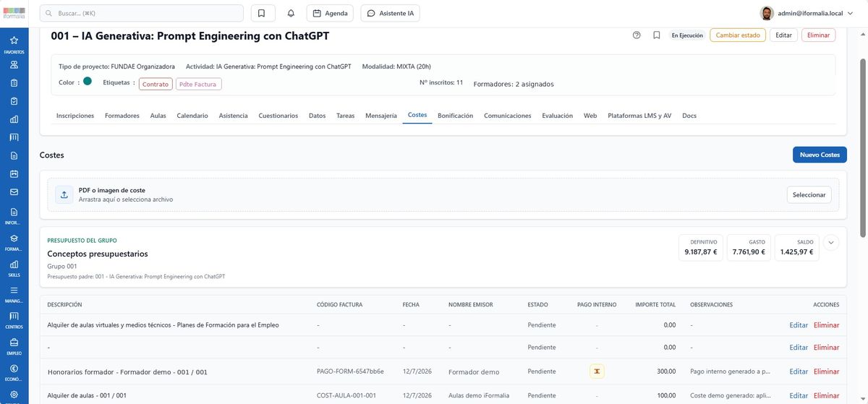Click internal payment icon on Honorarios row
This screenshot has width=868, height=404.
point(597,371)
